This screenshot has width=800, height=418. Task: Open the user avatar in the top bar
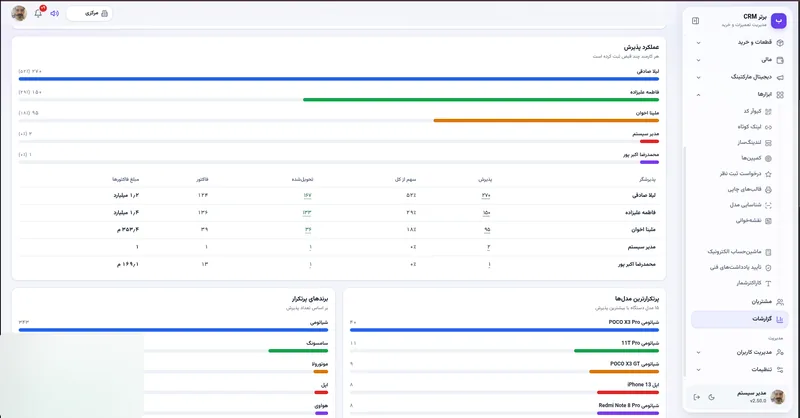click(x=19, y=13)
